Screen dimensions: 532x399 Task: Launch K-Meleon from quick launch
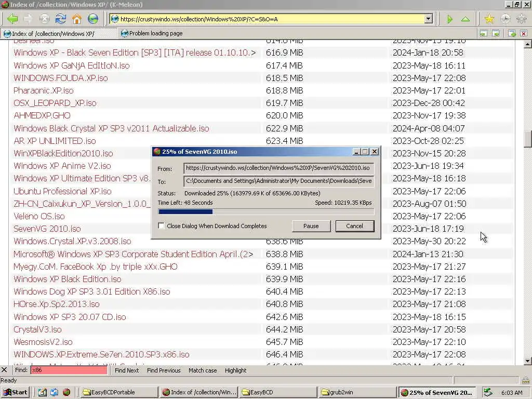point(66,392)
